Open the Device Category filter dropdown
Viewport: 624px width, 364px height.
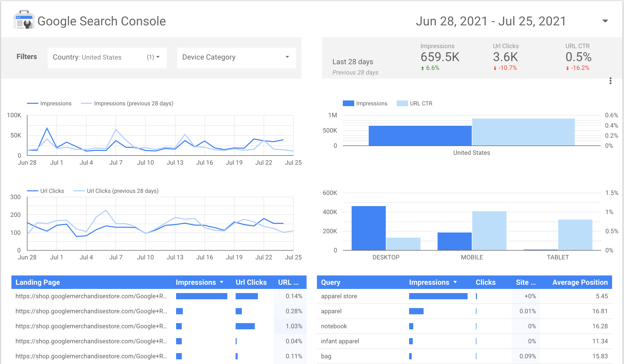(x=237, y=58)
